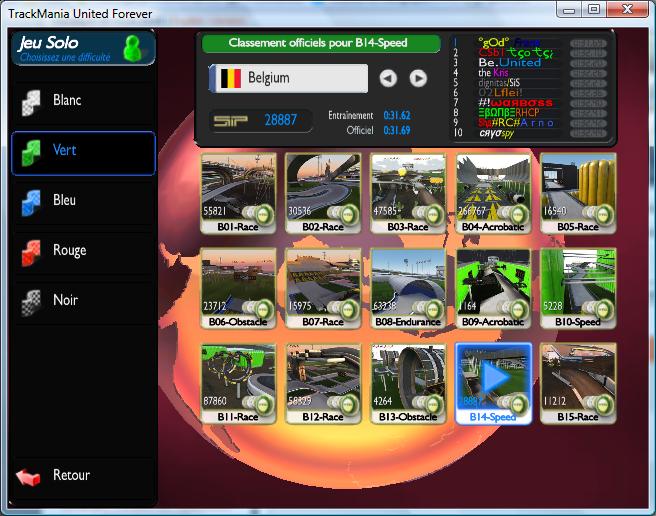Go to next region with right arrow
Image resolution: width=656 pixels, height=516 pixels.
click(418, 78)
